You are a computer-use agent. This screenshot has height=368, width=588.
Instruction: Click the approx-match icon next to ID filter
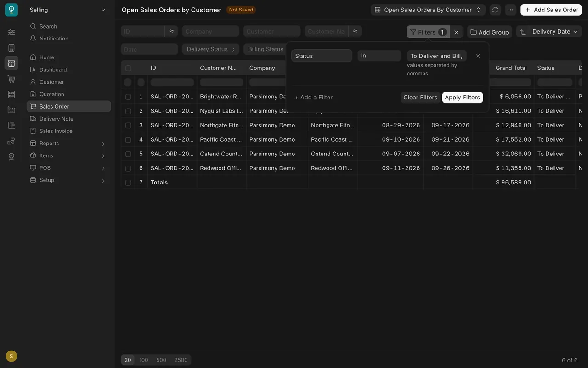pyautogui.click(x=171, y=31)
